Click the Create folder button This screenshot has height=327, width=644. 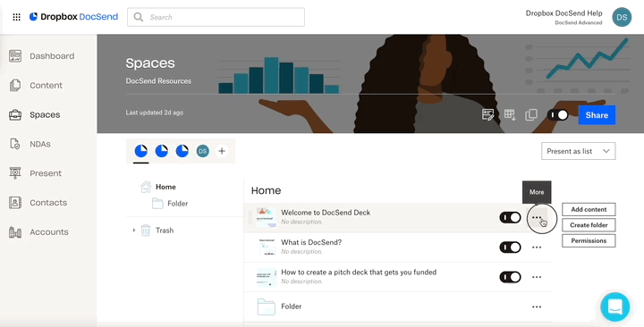click(589, 225)
